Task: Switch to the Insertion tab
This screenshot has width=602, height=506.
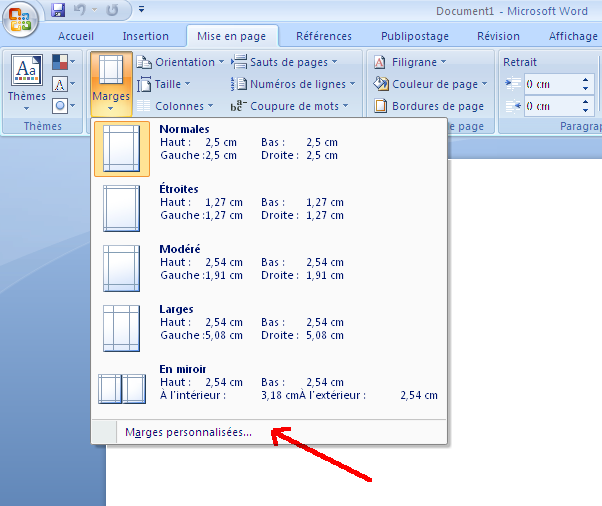Action: click(x=146, y=36)
